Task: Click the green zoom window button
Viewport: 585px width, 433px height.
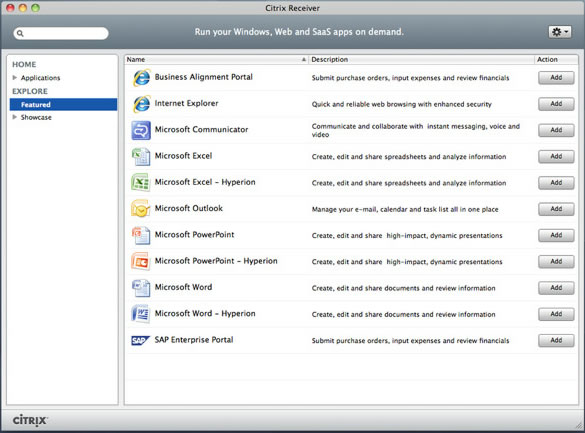Action: point(35,8)
